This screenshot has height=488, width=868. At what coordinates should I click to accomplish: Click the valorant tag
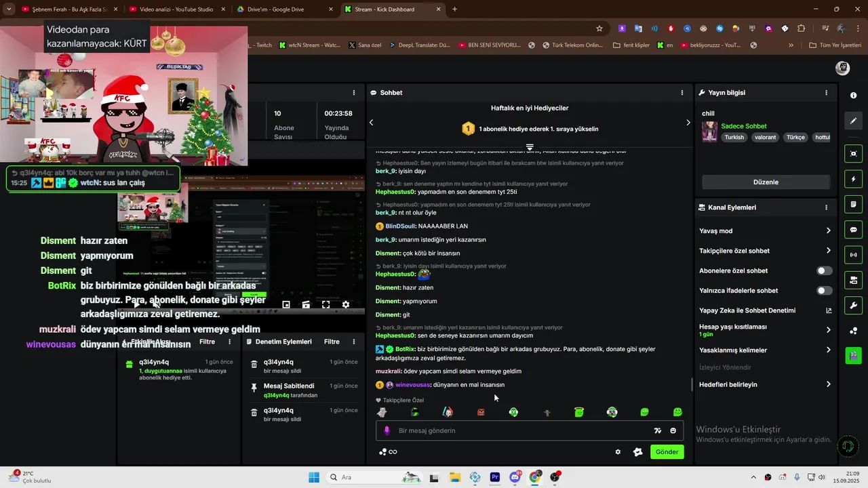(x=765, y=137)
